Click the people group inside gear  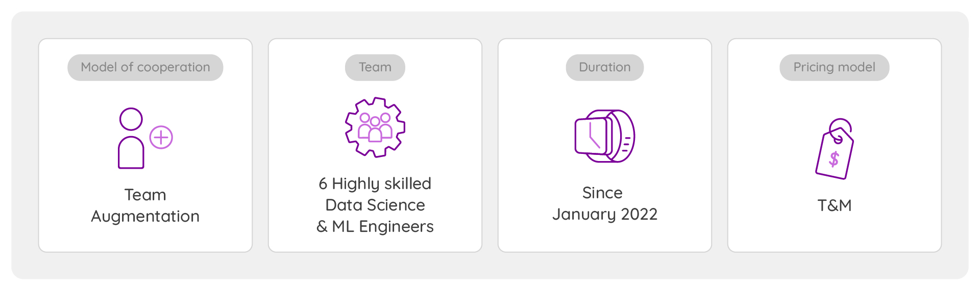click(x=375, y=127)
